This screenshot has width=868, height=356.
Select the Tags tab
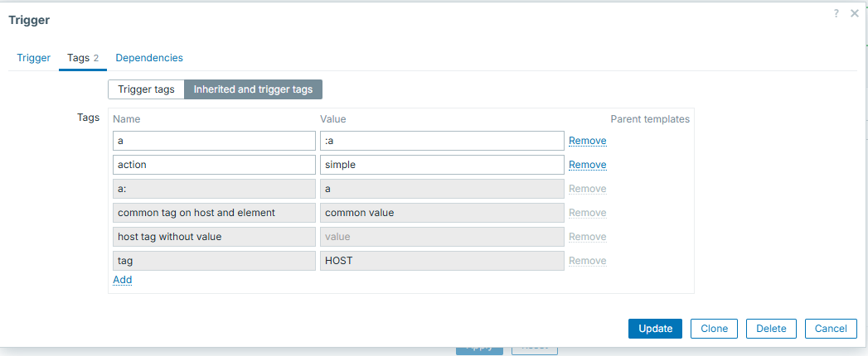(x=82, y=58)
